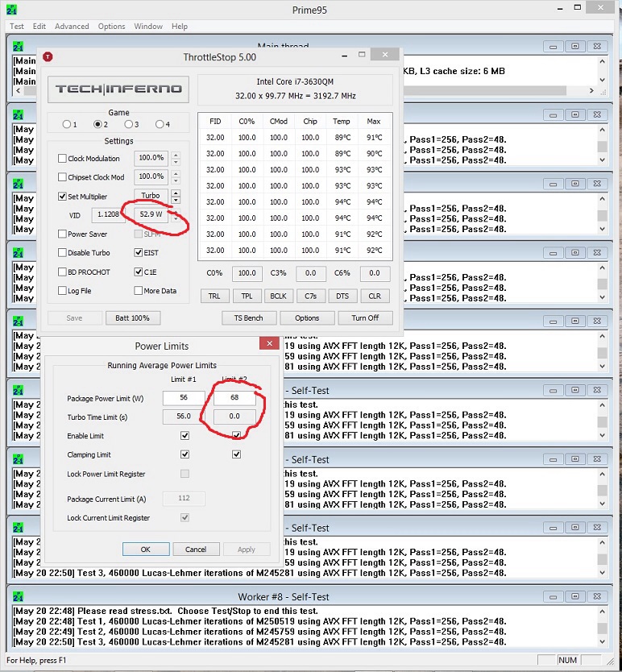The image size is (622, 672).
Task: Click the Package Power Limit #2 field
Action: 234,398
